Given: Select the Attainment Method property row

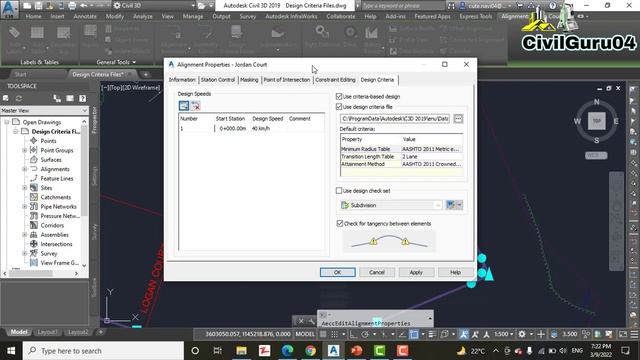Looking at the screenshot, I should (x=402, y=164).
